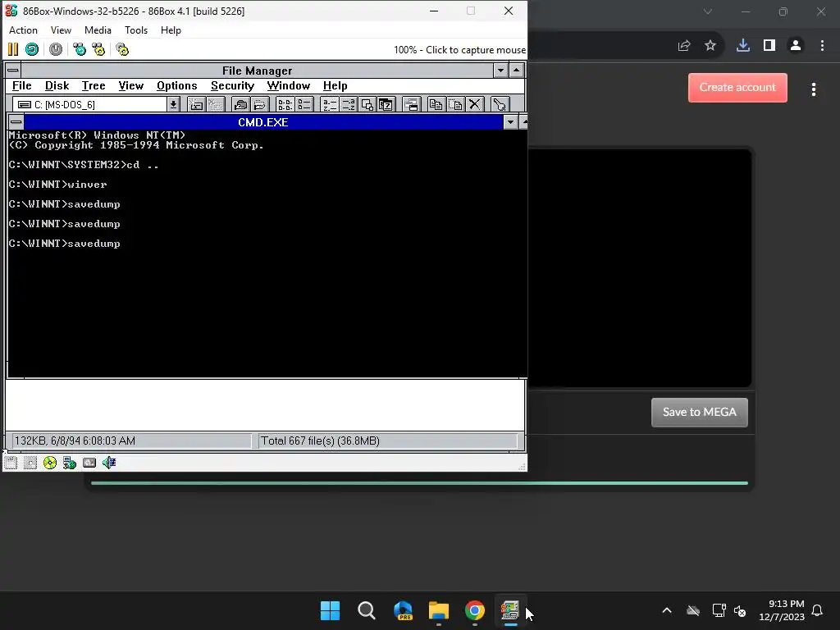This screenshot has width=840, height=630.
Task: Open CMD.EXE window control menu
Action: [16, 122]
